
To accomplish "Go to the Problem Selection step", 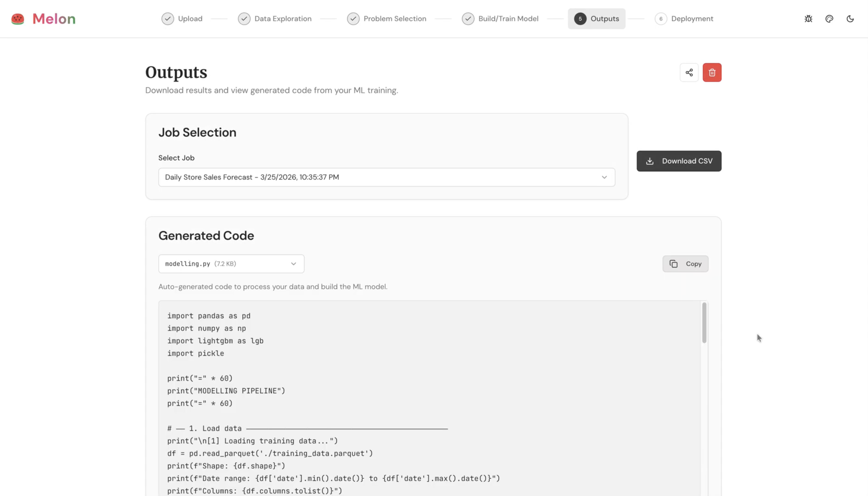I will pyautogui.click(x=394, y=19).
